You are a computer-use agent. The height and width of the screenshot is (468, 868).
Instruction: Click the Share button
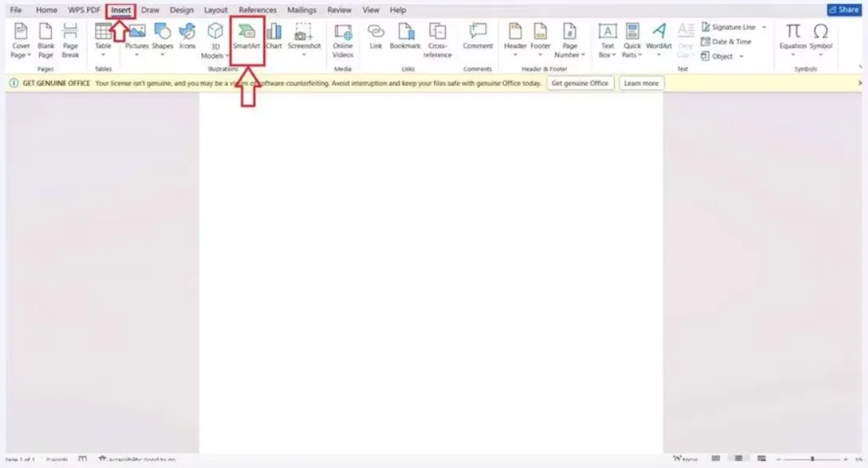pyautogui.click(x=844, y=10)
